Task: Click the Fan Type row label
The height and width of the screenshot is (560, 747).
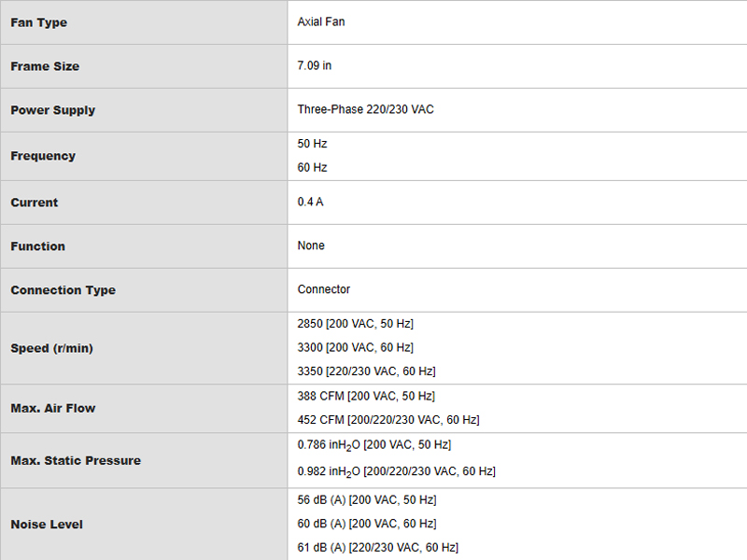Action: coord(38,22)
